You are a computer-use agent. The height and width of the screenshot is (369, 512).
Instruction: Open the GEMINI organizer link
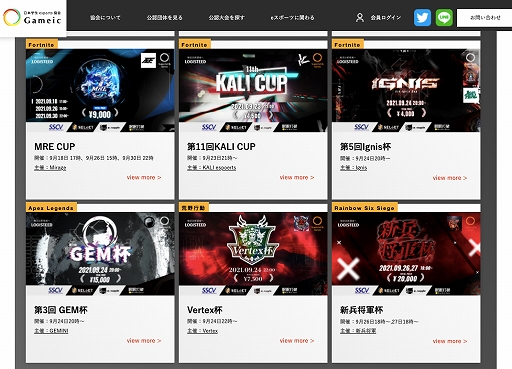51,331
